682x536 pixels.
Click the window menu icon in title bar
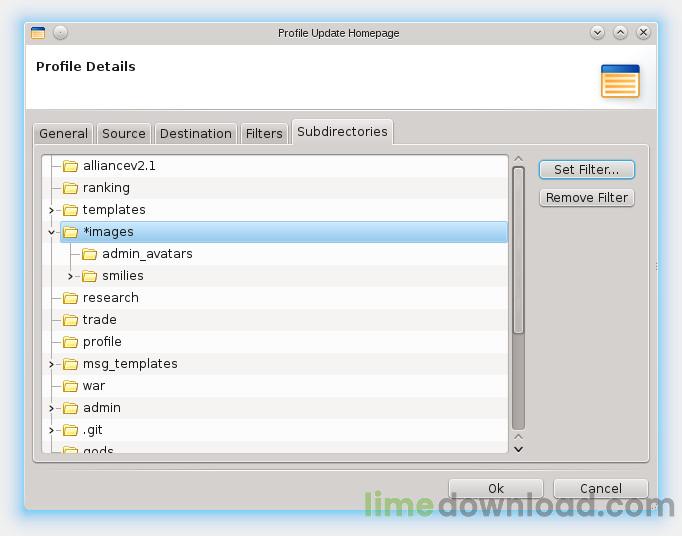point(38,33)
